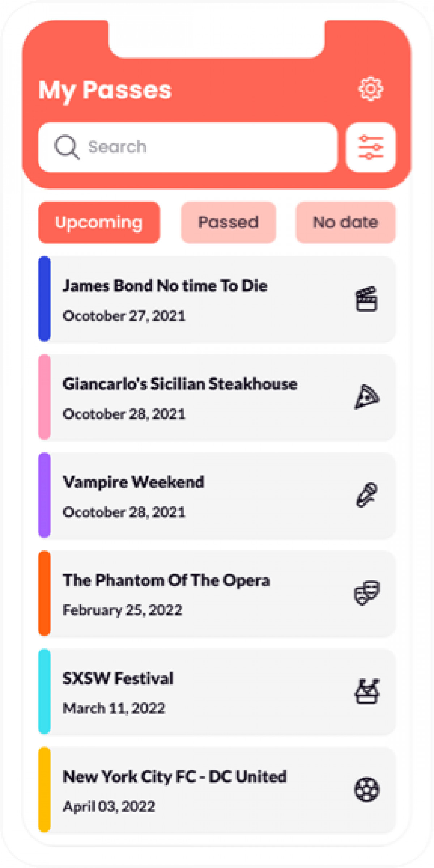Click the movie clapperboard icon
This screenshot has width=434, height=868.
click(x=366, y=299)
